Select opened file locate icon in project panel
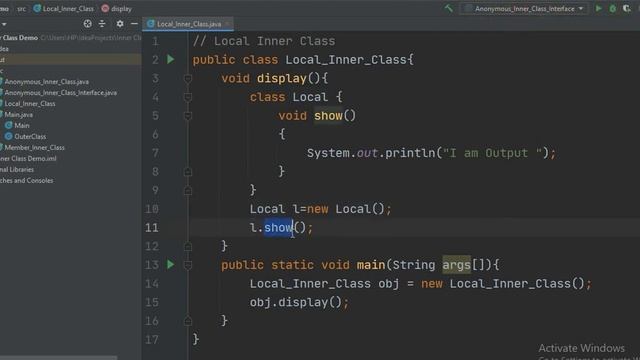 click(x=87, y=24)
